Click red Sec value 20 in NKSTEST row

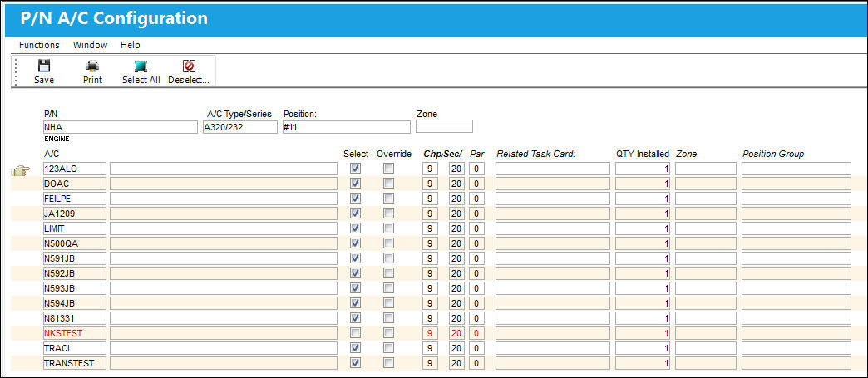click(x=456, y=333)
